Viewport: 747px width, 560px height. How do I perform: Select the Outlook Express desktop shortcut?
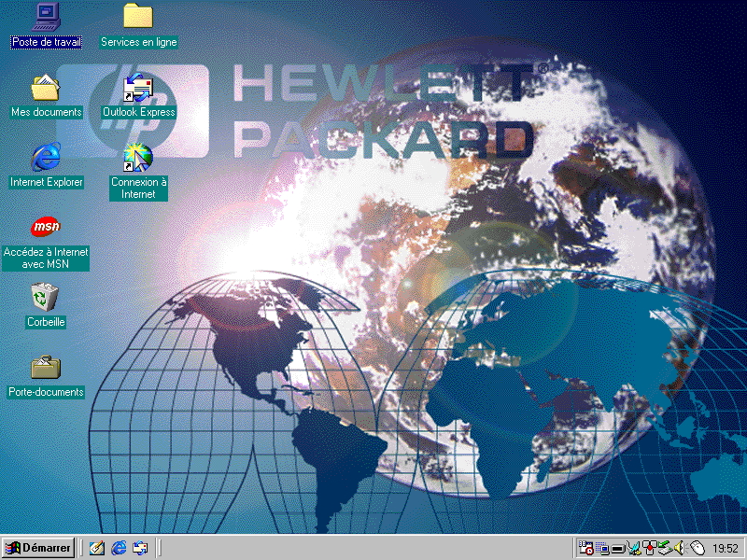138,87
